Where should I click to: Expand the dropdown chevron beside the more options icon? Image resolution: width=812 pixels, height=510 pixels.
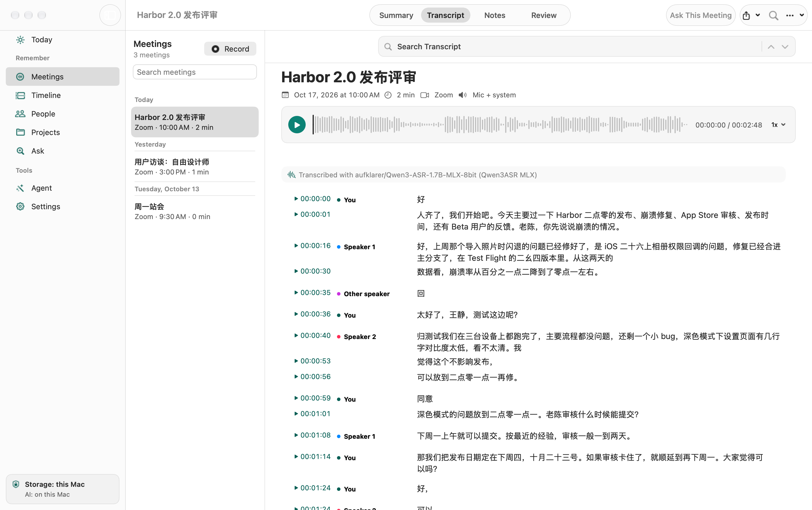click(x=802, y=15)
